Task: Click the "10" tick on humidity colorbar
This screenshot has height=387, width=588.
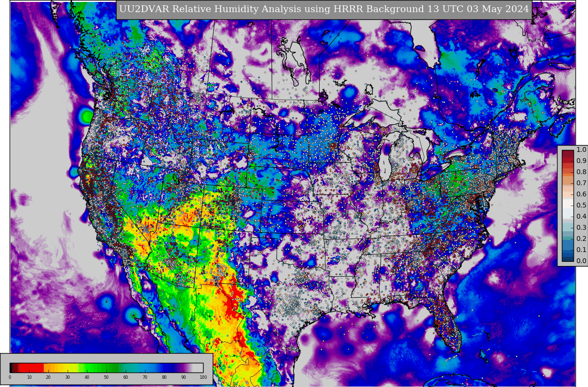Action: click(x=29, y=377)
